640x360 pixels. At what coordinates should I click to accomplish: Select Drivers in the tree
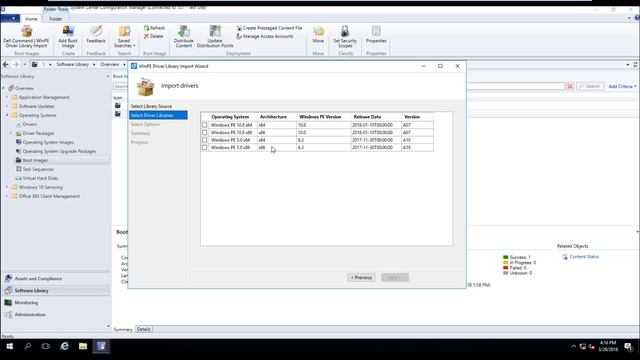[x=29, y=124]
